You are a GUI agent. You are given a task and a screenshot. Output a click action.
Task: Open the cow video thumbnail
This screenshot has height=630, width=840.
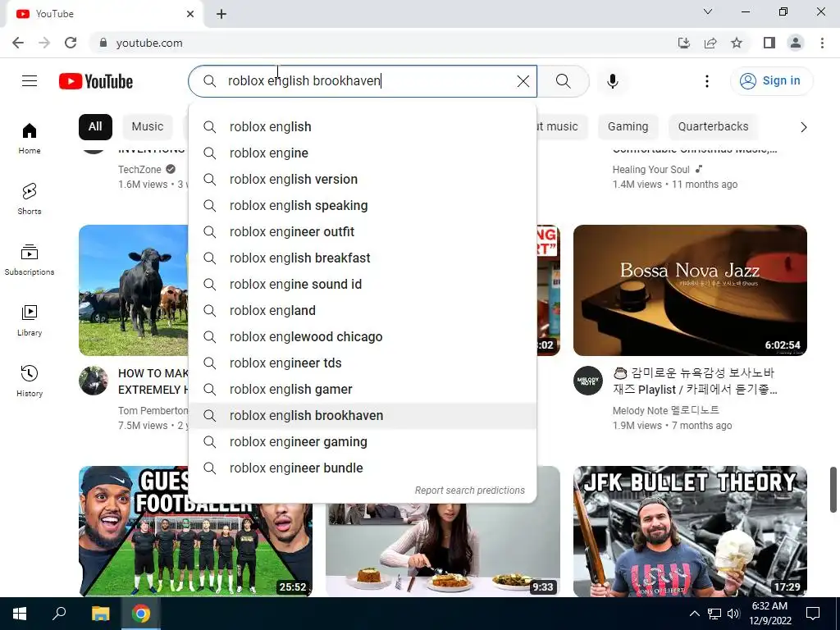(x=134, y=290)
